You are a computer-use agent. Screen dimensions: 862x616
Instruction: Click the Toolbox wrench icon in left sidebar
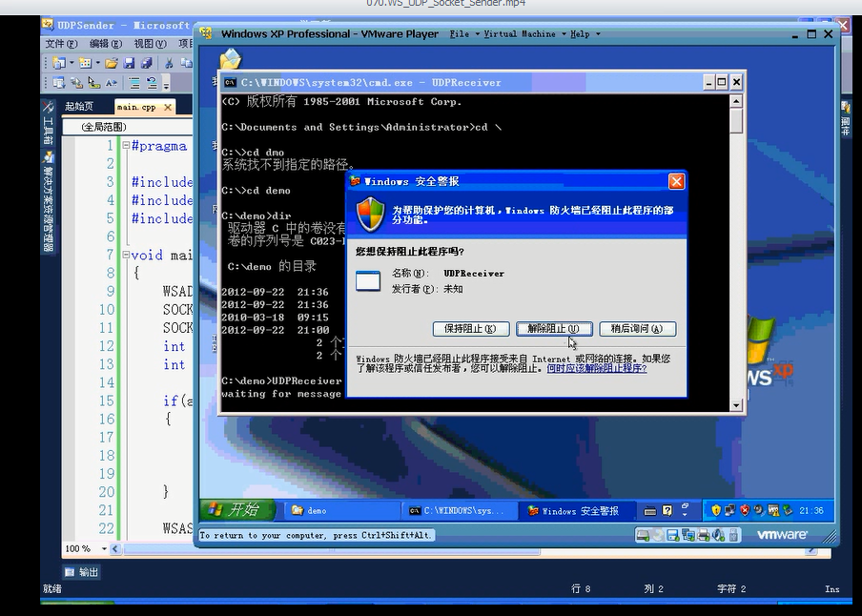(48, 107)
